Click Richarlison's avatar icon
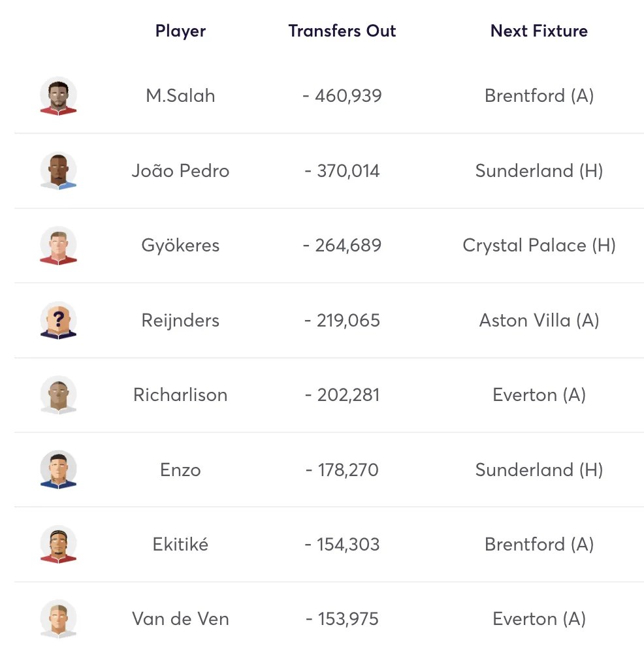Image resolution: width=644 pixels, height=657 pixels. [x=58, y=395]
